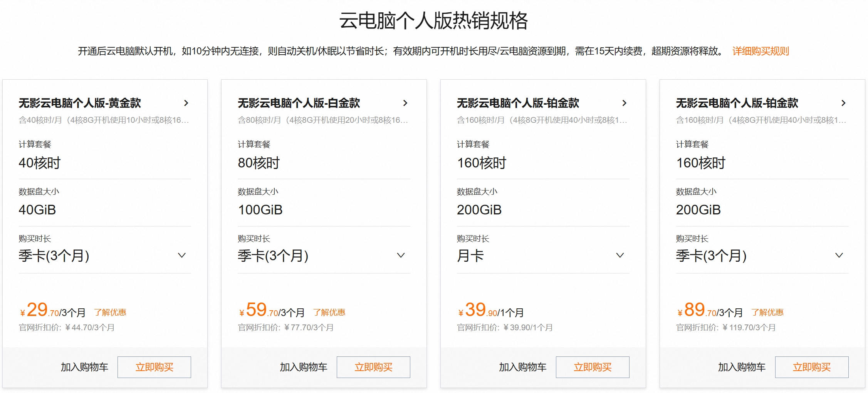Click the 计算套餐 label on 黄金款 card

click(35, 144)
